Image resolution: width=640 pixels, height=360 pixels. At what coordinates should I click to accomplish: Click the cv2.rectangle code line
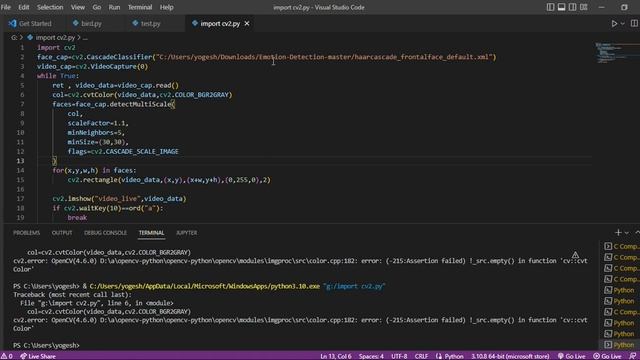pyautogui.click(x=169, y=180)
